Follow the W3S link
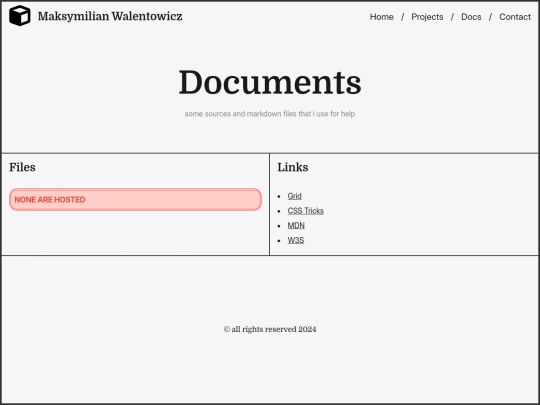The height and width of the screenshot is (405, 540). [295, 240]
